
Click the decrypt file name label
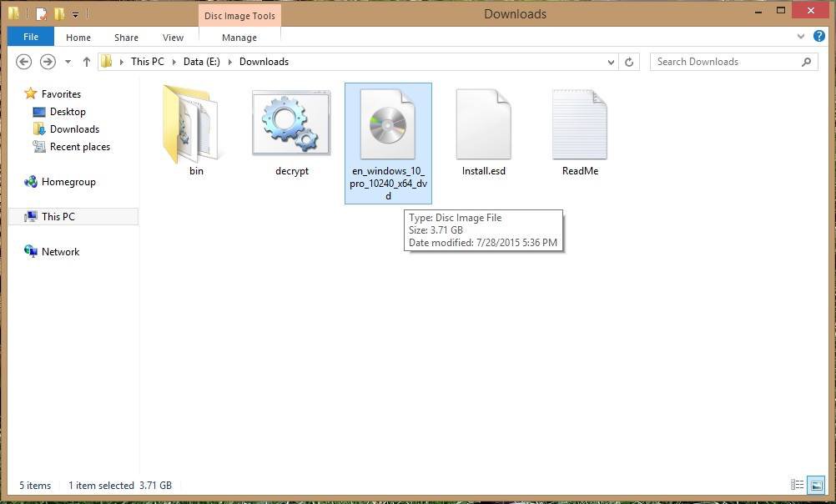click(x=292, y=171)
